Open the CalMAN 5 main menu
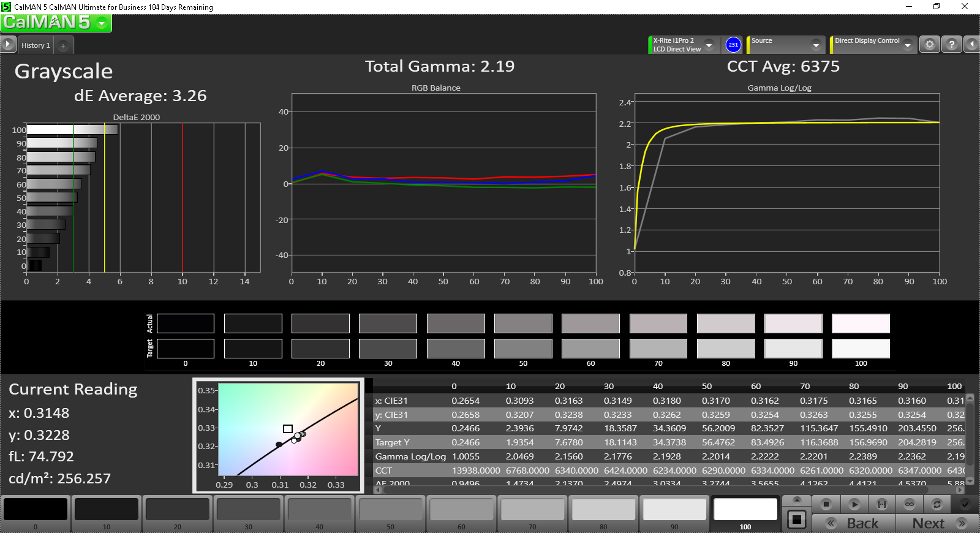This screenshot has height=533, width=980. 56,23
